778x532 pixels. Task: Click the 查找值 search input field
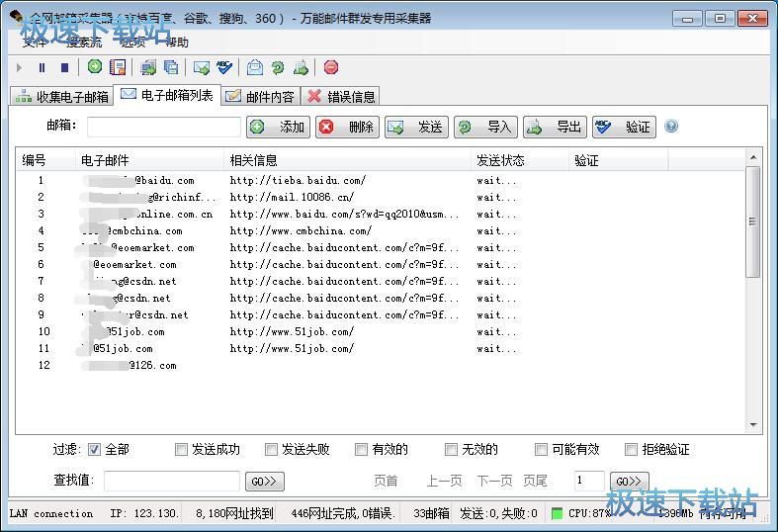coord(172,481)
